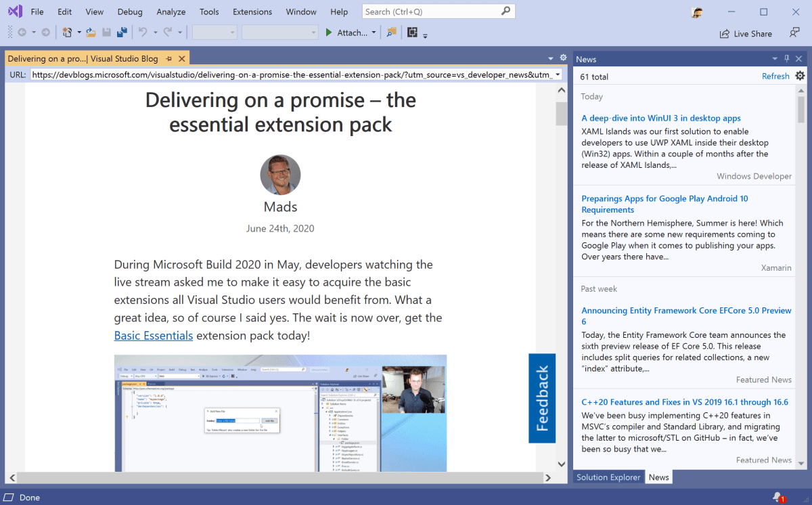
Task: Click the Navigate Forward arrow icon
Action: [45, 32]
